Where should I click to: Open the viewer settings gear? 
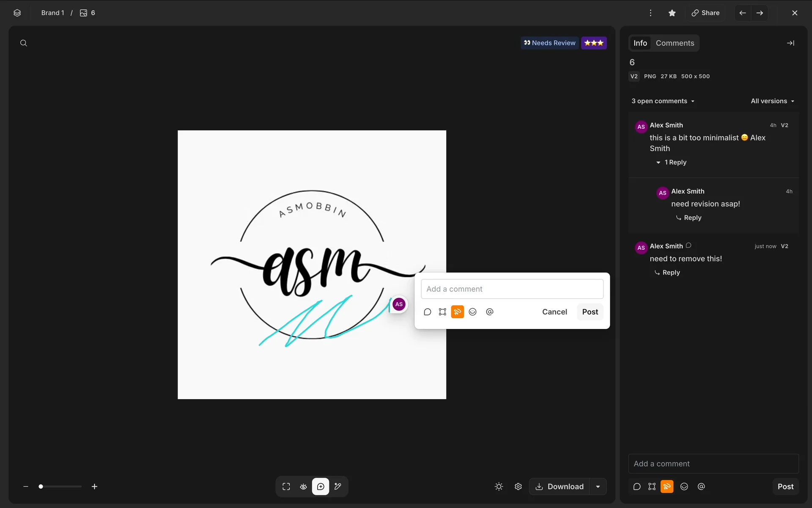point(518,486)
